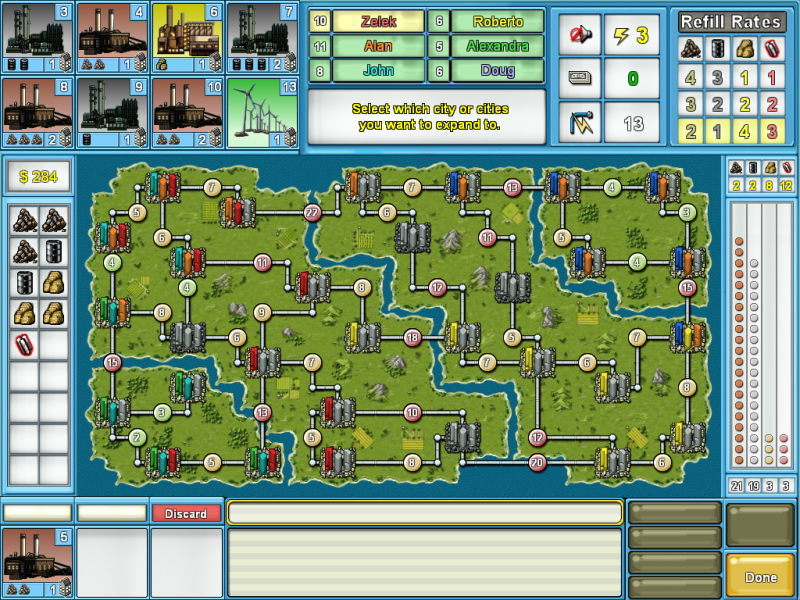Click oil stock count 19
This screenshot has height=600, width=800.
[x=753, y=486]
